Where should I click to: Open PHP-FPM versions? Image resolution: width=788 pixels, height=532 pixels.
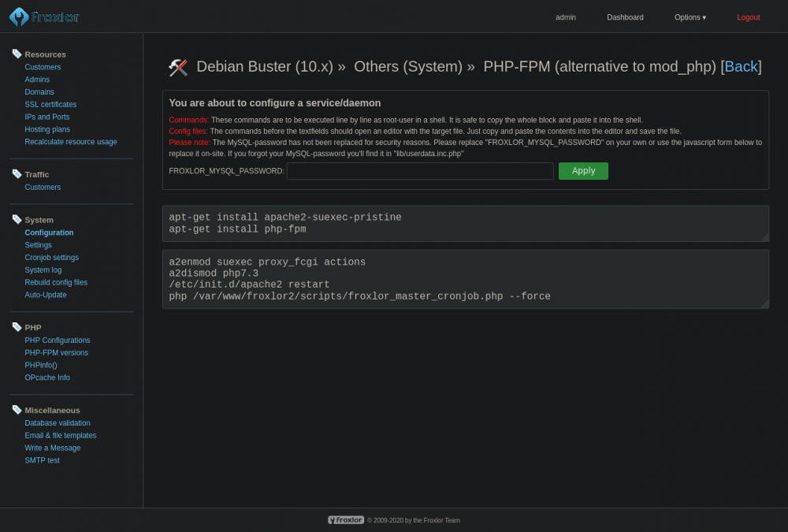tap(56, 352)
